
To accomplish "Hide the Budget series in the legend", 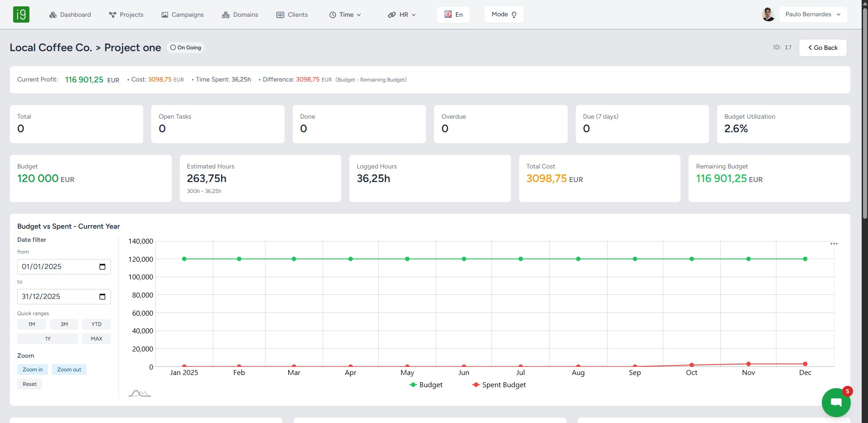I will click(426, 385).
